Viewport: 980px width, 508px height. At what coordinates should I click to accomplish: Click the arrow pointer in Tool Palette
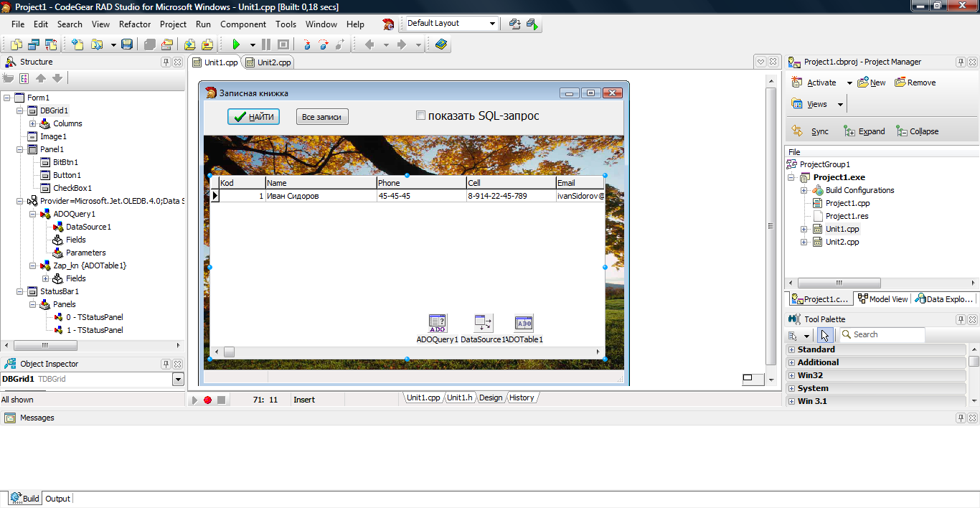(825, 335)
